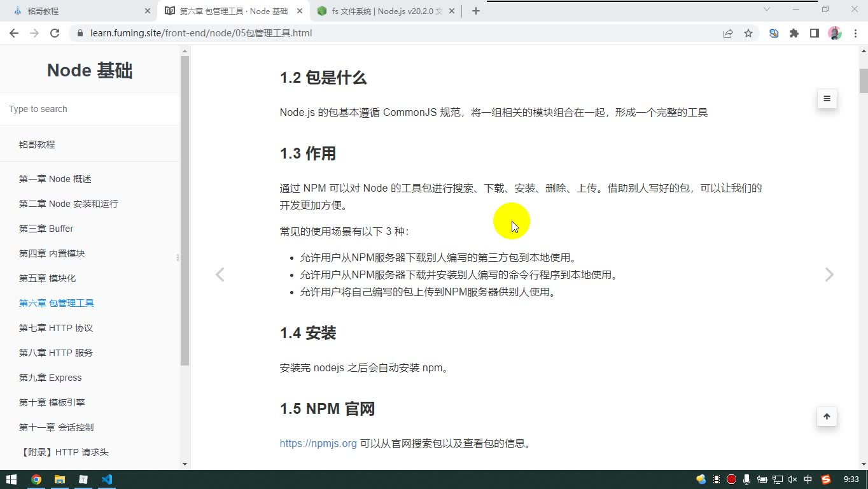
Task: Go back using the browser back arrow
Action: (x=14, y=33)
